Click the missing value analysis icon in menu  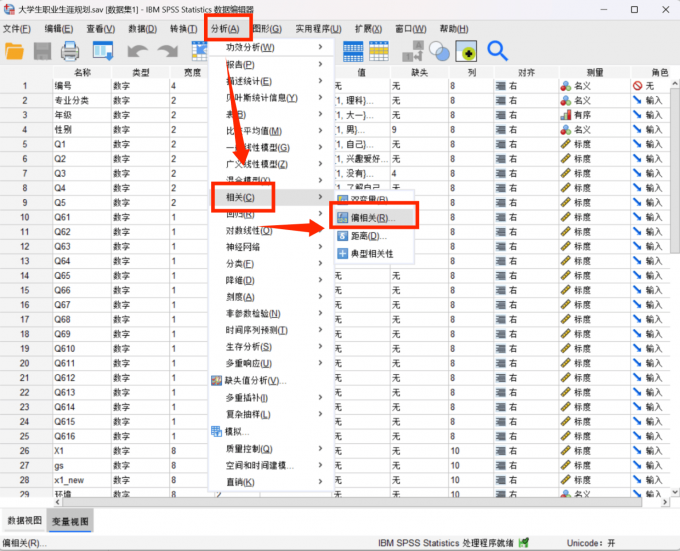[x=216, y=381]
